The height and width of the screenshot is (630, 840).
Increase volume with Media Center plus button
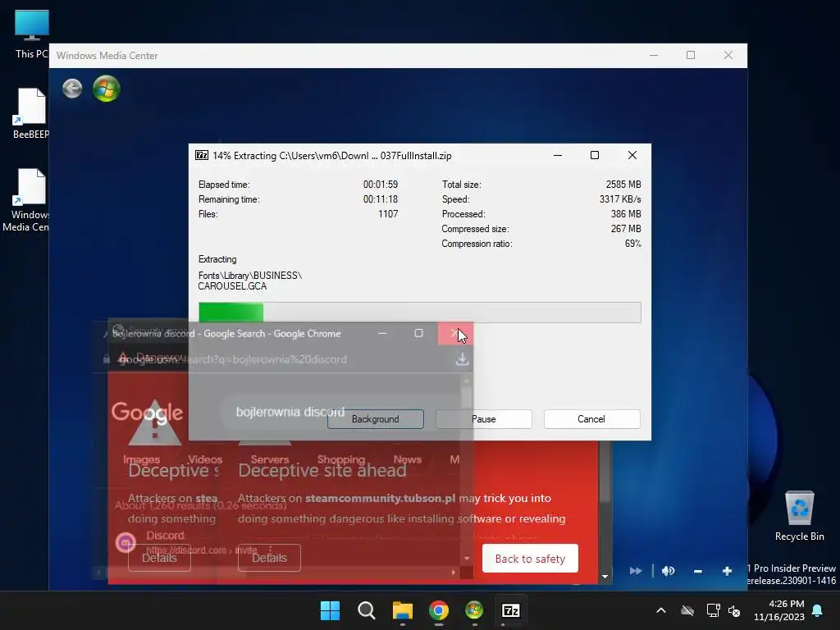tap(727, 572)
